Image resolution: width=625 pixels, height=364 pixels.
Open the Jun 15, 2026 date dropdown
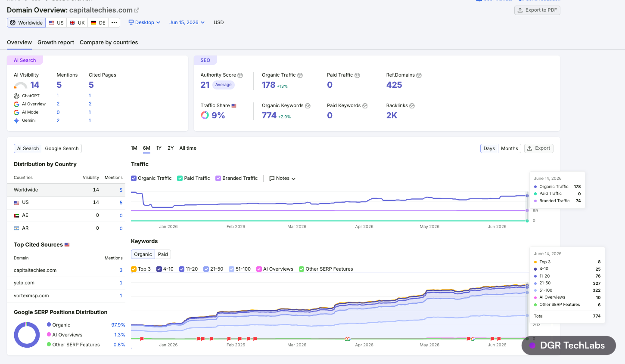[187, 22]
